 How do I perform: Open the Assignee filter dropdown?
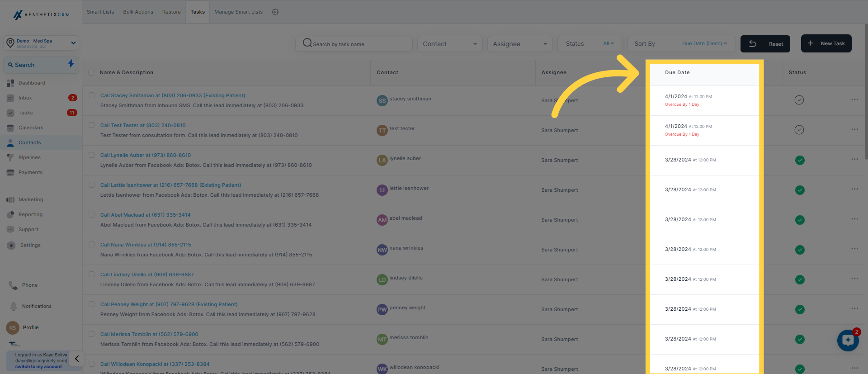pos(520,44)
